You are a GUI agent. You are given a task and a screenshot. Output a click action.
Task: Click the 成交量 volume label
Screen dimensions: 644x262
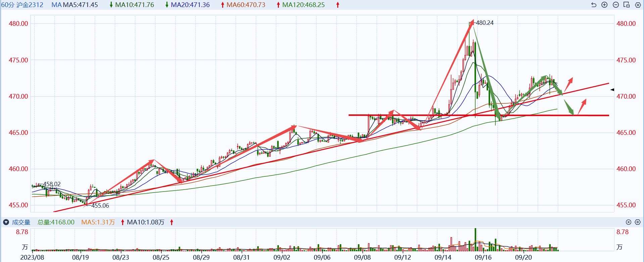(21, 222)
